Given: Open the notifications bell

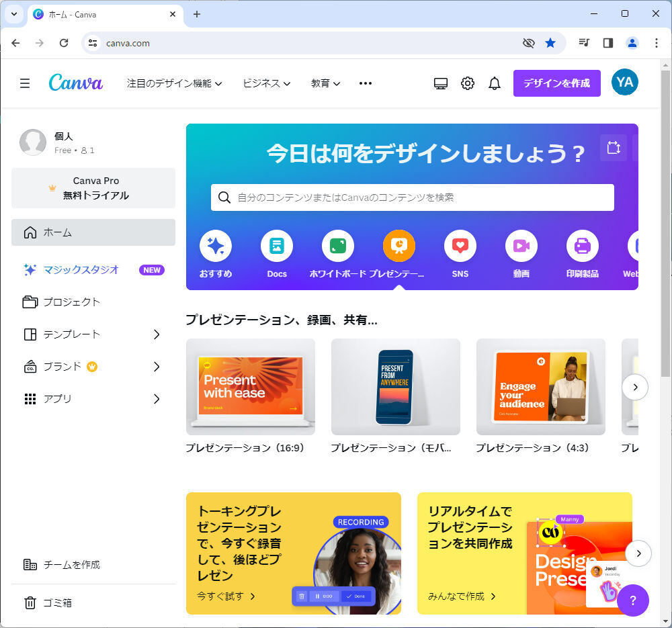Looking at the screenshot, I should point(494,83).
